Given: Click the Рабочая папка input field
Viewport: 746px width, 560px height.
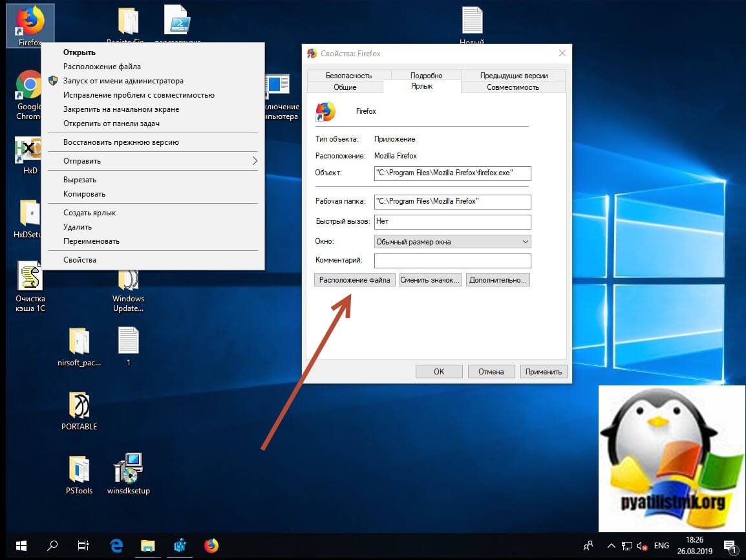Looking at the screenshot, I should 453,202.
